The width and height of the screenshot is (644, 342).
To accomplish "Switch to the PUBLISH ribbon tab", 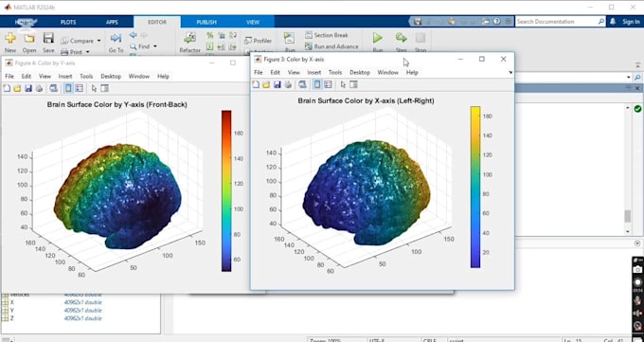I will [206, 22].
